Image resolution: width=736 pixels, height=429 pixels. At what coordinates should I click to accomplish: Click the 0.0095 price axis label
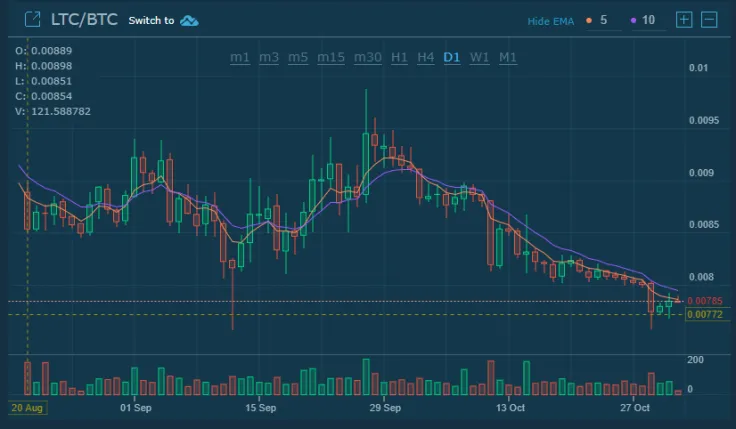coord(704,121)
